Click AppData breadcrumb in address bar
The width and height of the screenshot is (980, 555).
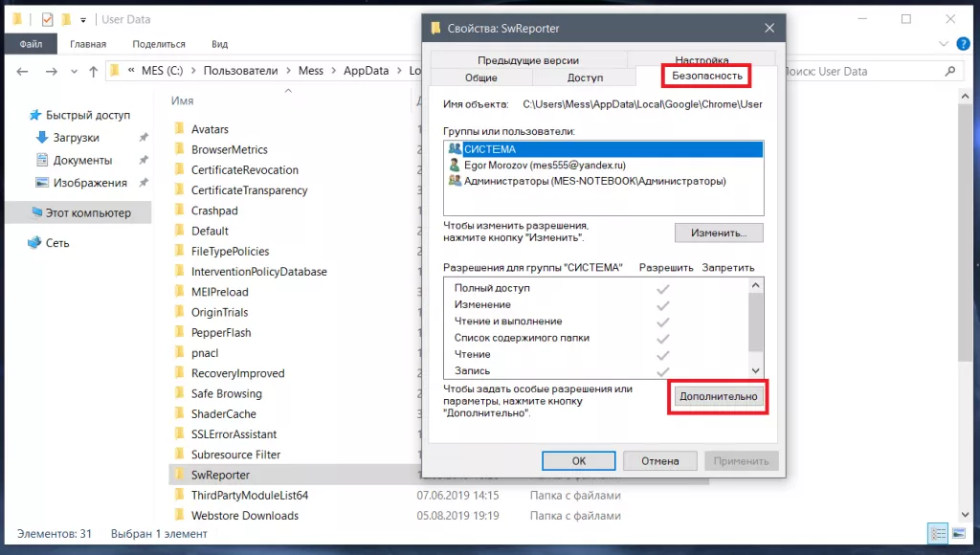(x=366, y=71)
